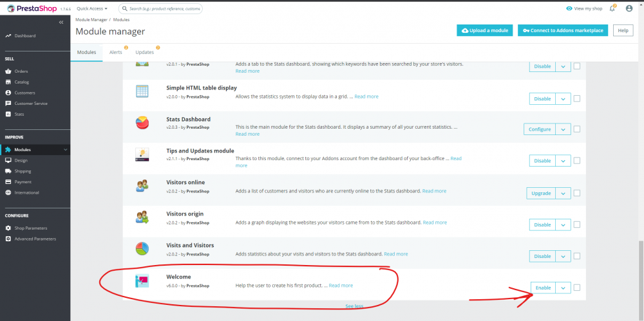
Task: Open Shop Parameters in sidebar
Action: [x=31, y=228]
